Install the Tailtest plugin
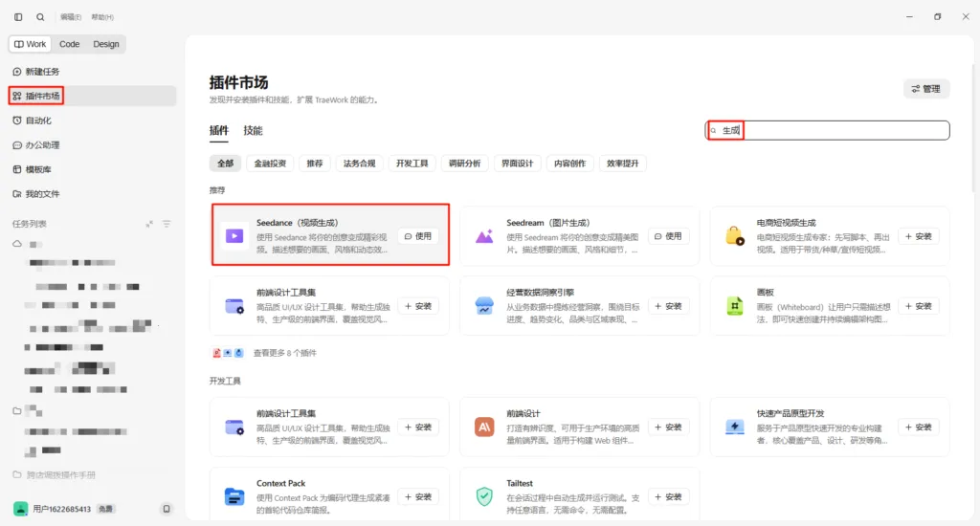This screenshot has width=980, height=526. [667, 497]
